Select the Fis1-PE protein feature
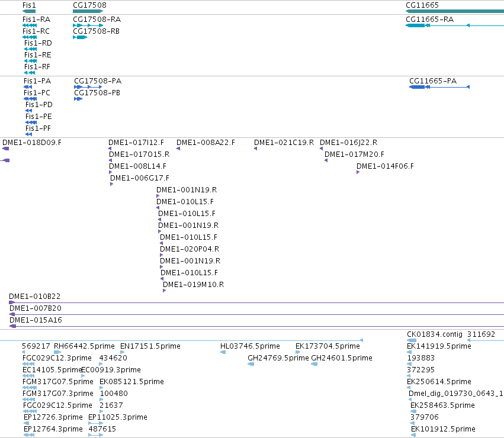The height and width of the screenshot is (438, 504). point(38,117)
